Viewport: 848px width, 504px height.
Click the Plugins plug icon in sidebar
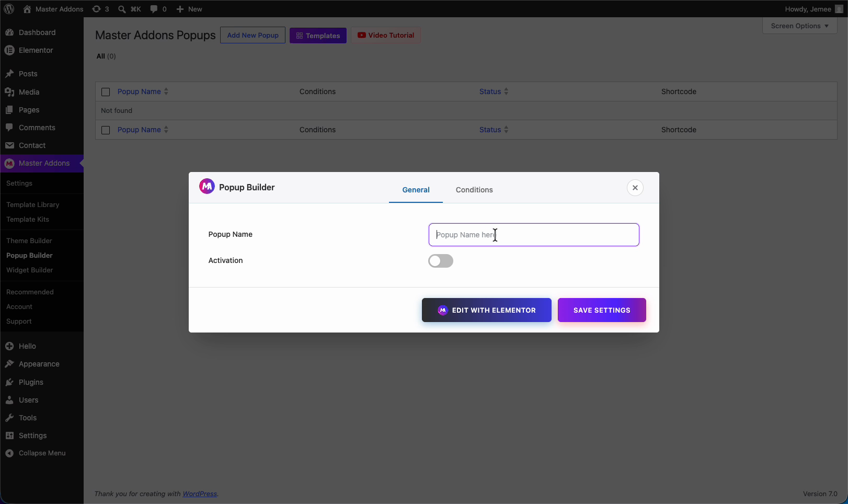(9, 382)
